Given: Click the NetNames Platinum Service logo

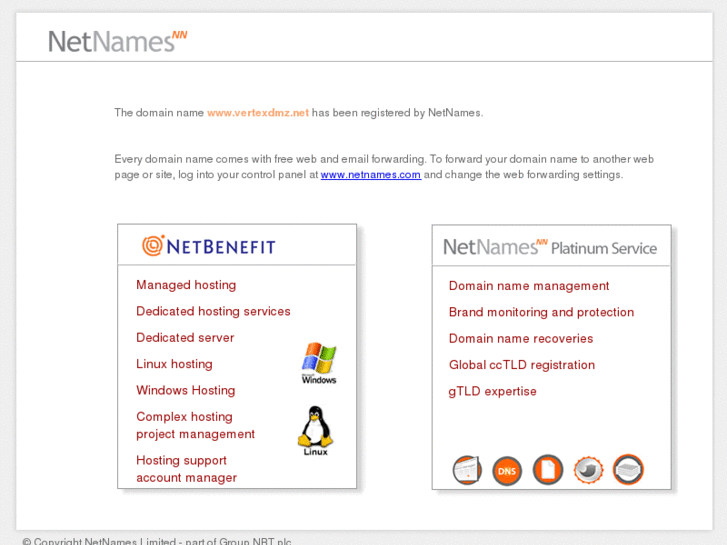Looking at the screenshot, I should point(550,247).
